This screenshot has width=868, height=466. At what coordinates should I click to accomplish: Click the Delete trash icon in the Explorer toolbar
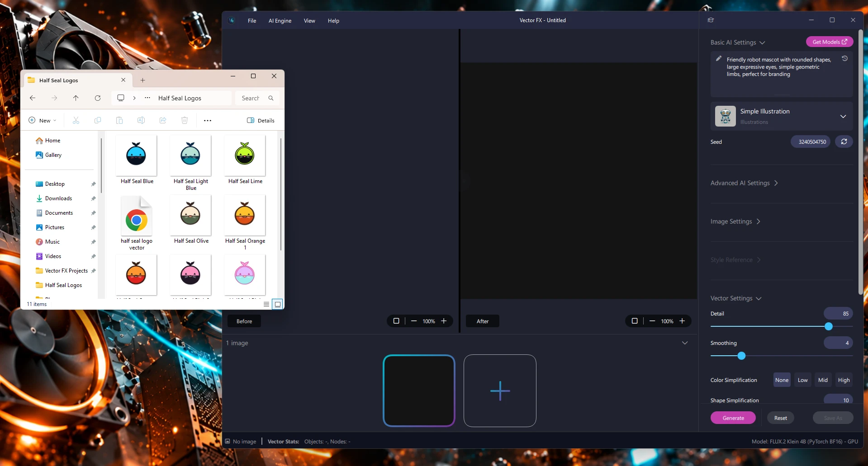pyautogui.click(x=185, y=120)
